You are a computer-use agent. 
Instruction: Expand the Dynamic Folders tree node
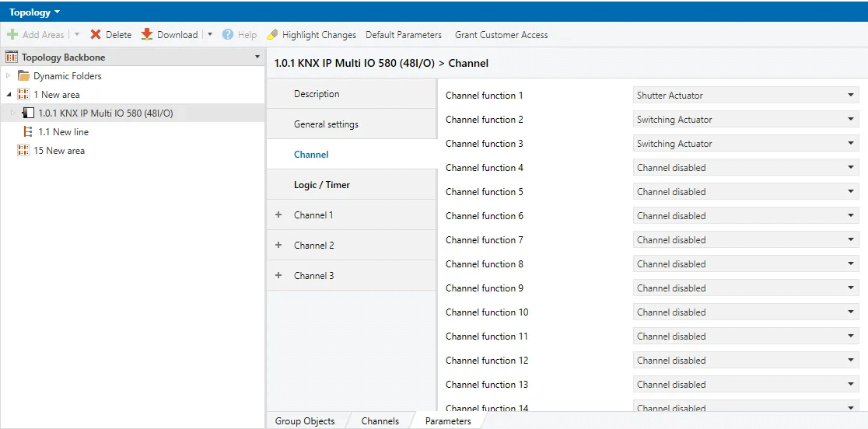(9, 76)
